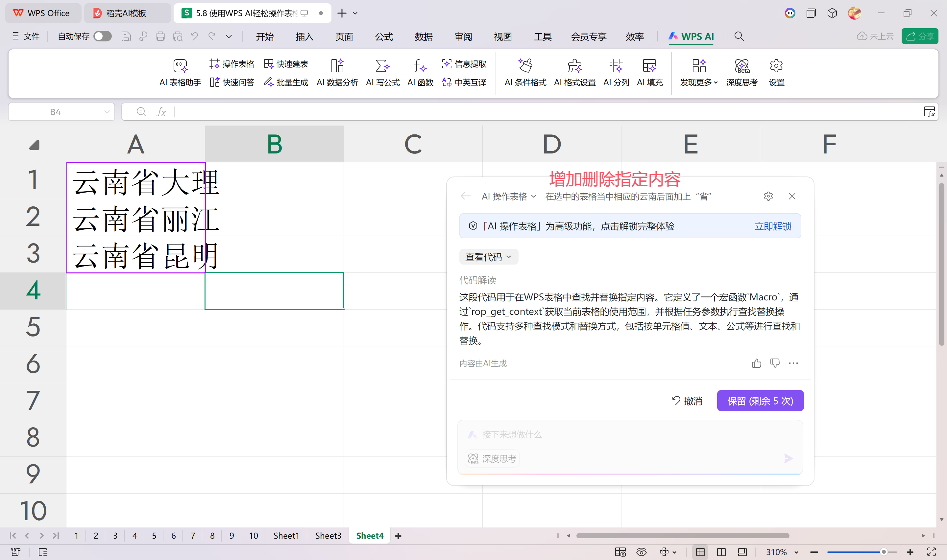947x560 pixels.
Task: Open 深度思考 Beta in the ribbon
Action: click(x=742, y=73)
